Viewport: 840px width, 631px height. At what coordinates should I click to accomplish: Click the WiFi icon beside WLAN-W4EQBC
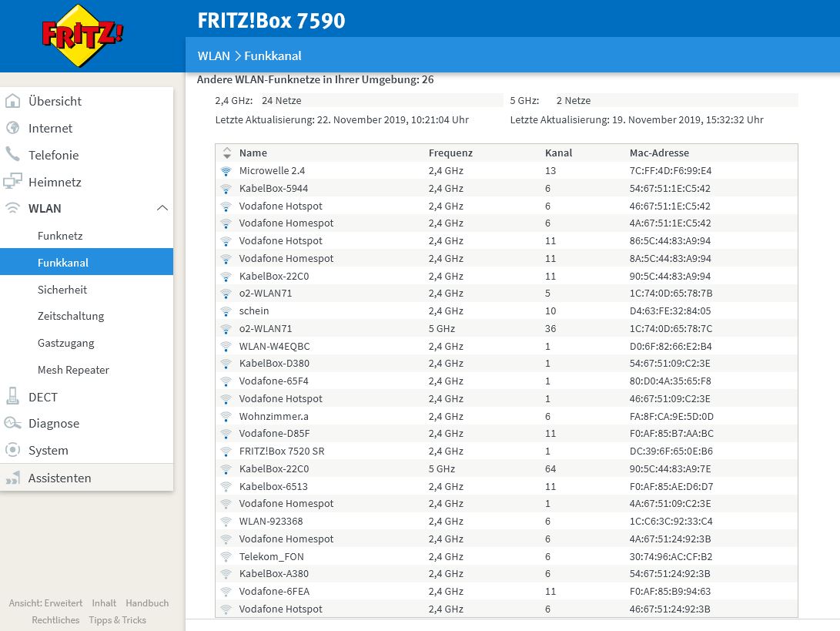click(x=226, y=347)
